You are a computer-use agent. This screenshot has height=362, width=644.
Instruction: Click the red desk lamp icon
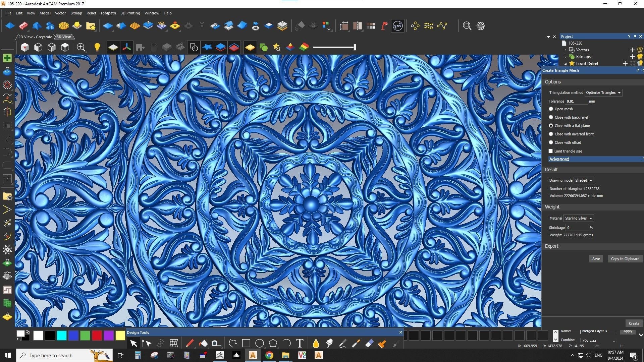384,26
